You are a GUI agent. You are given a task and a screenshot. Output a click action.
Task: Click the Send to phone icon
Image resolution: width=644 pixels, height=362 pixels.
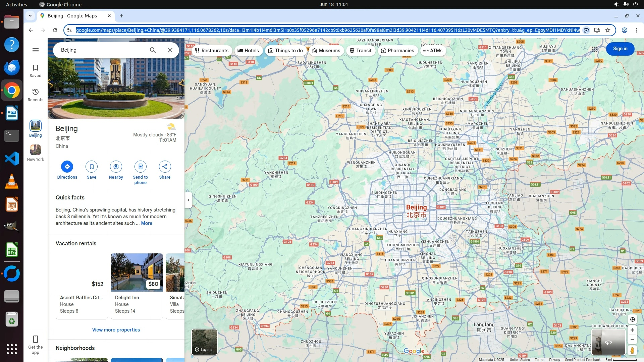(x=140, y=167)
